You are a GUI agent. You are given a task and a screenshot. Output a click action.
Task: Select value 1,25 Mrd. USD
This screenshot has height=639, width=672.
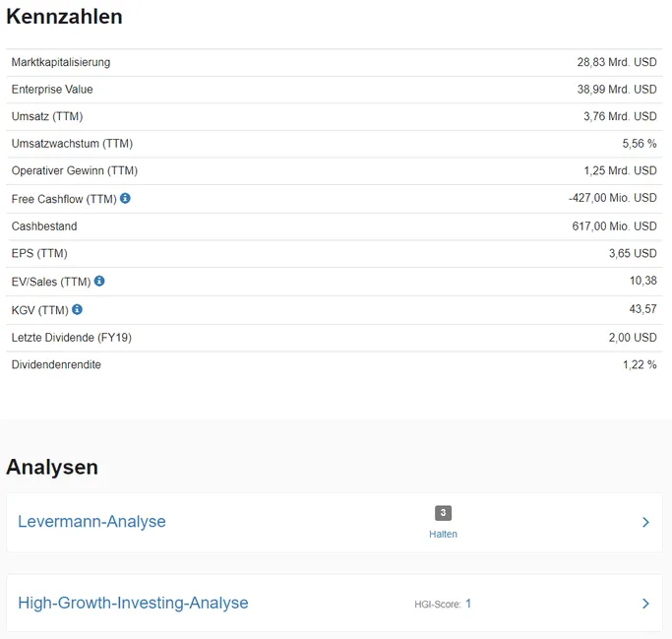click(620, 170)
